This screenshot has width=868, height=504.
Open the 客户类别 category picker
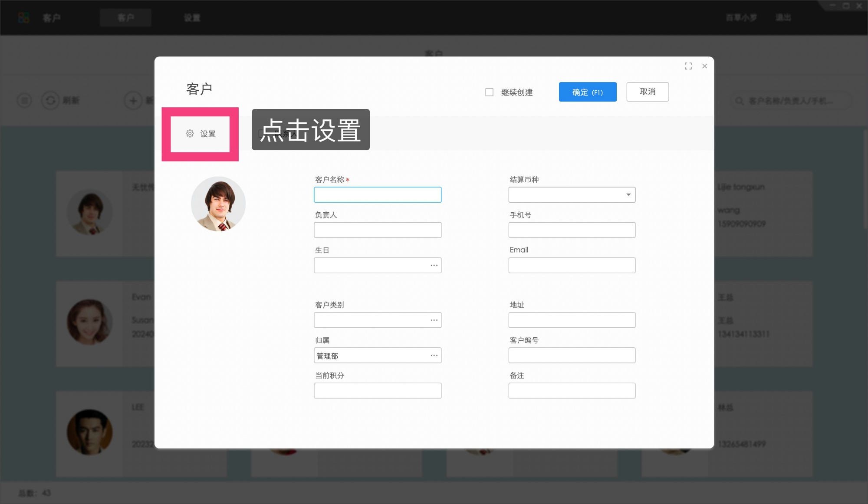coord(434,320)
